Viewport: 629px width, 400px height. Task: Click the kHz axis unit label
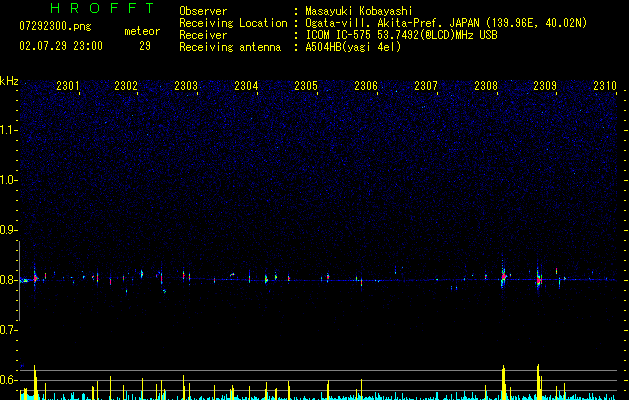click(9, 81)
